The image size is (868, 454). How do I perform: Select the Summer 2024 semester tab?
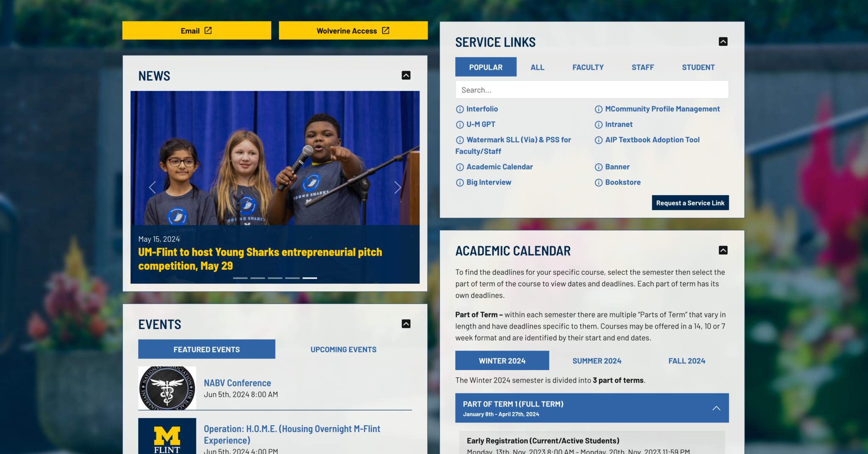[x=596, y=360]
